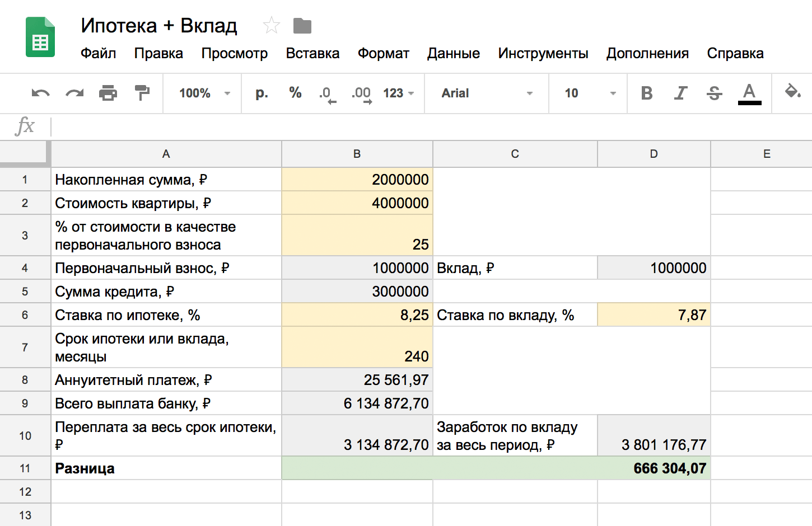Select term cell with 240
Image resolution: width=812 pixels, height=526 pixels.
[357, 347]
